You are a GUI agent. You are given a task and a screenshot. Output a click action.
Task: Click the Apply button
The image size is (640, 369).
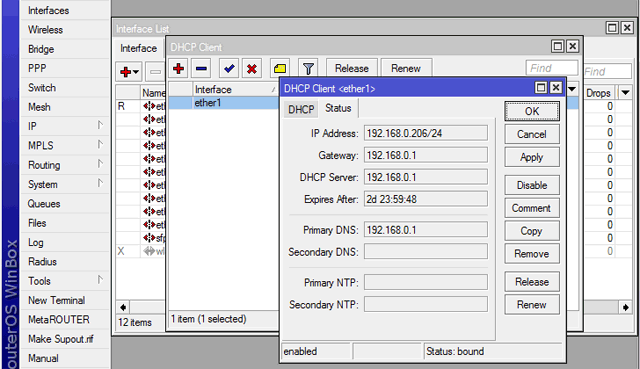(x=532, y=157)
